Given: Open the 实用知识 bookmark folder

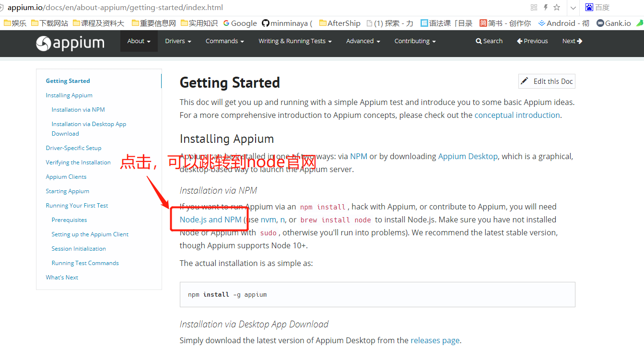Looking at the screenshot, I should pyautogui.click(x=199, y=23).
